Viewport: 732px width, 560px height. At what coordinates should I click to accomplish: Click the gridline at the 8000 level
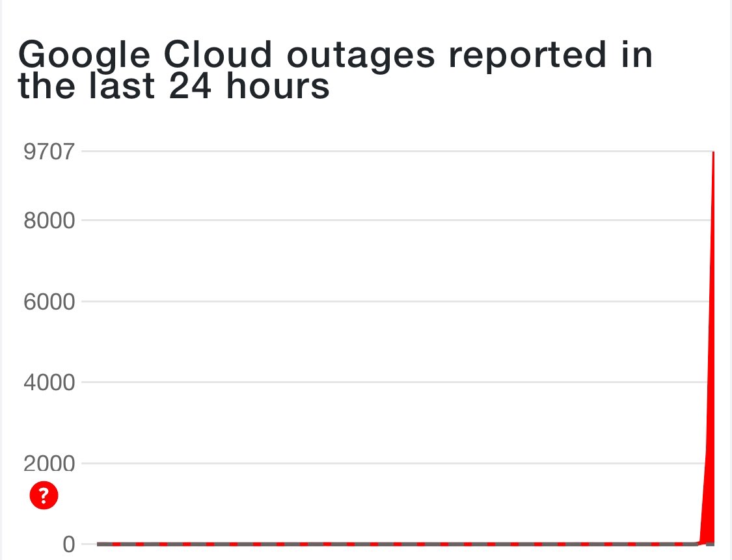pos(394,220)
